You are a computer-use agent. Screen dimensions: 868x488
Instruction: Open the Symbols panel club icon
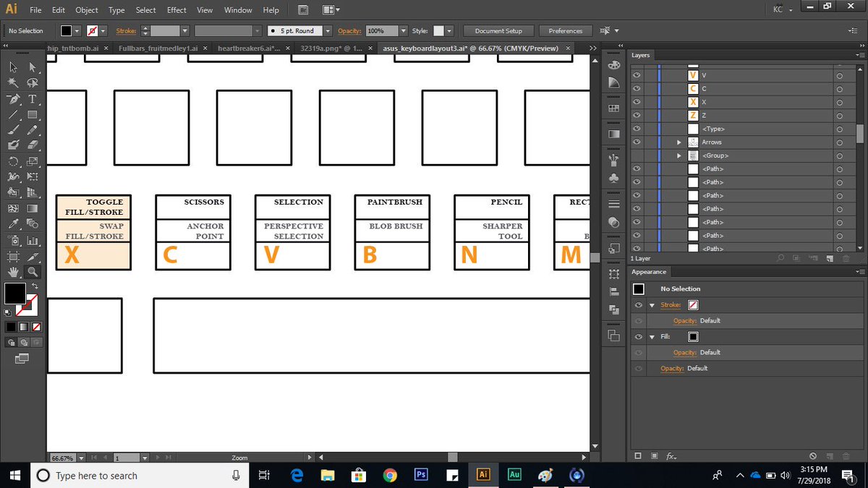click(614, 178)
